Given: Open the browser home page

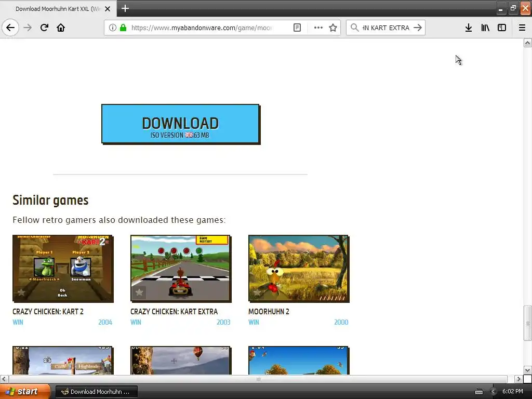Looking at the screenshot, I should 61,28.
